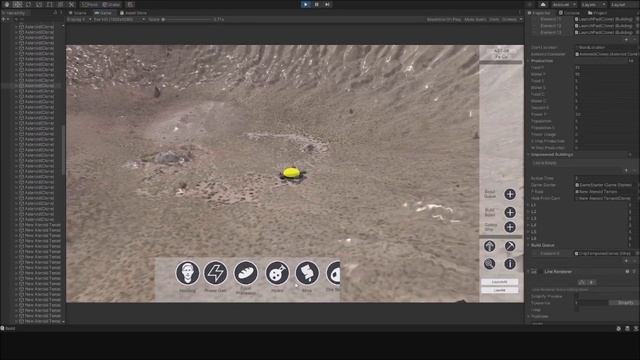Click the Unity Play button
This screenshot has height=360, width=640.
305,4
